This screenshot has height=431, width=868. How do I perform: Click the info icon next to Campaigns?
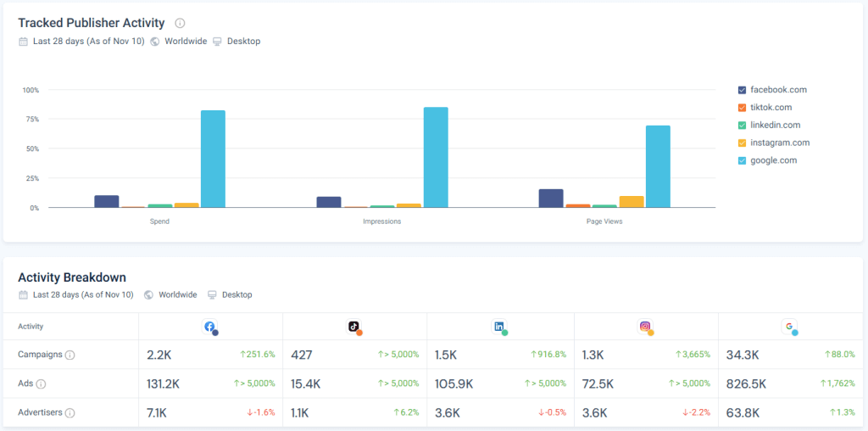(70, 355)
